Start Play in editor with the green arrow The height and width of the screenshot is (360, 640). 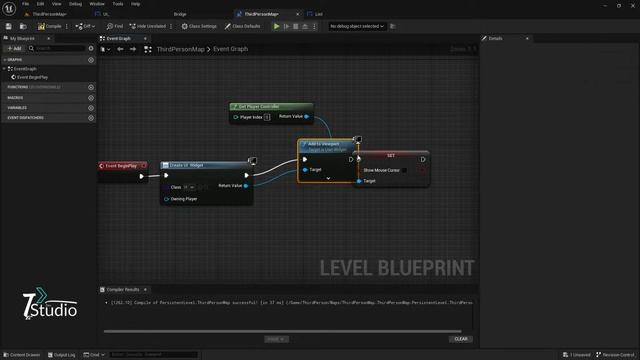276,26
